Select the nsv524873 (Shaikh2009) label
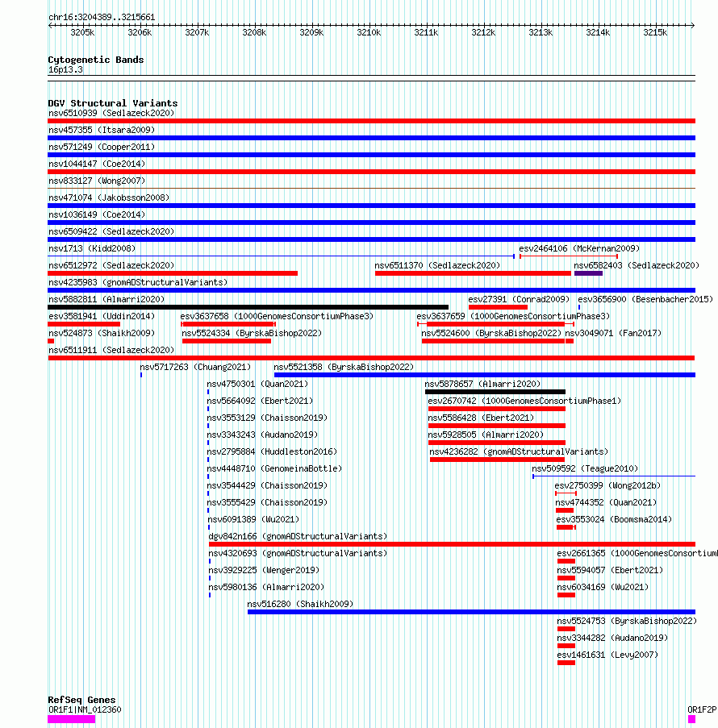The width and height of the screenshot is (718, 728). point(102,333)
